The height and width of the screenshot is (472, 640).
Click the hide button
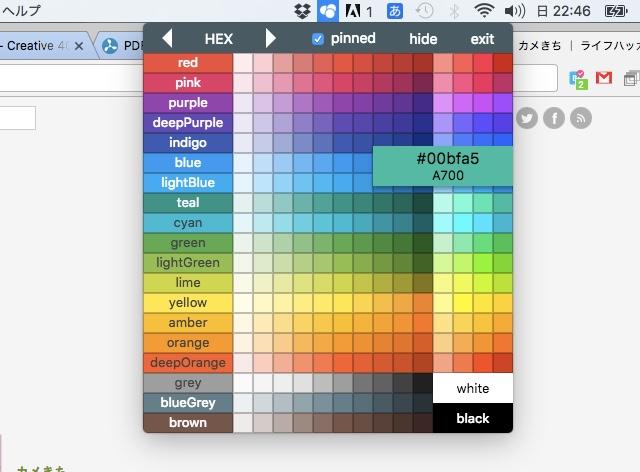423,39
